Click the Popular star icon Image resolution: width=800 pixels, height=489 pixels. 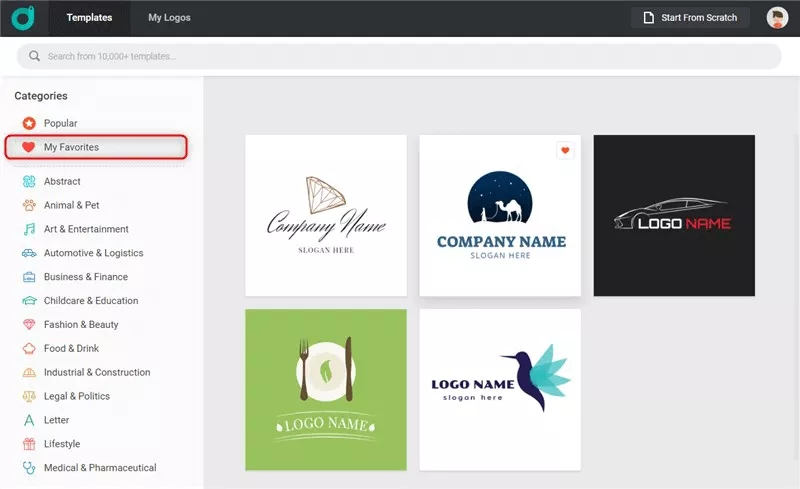29,124
